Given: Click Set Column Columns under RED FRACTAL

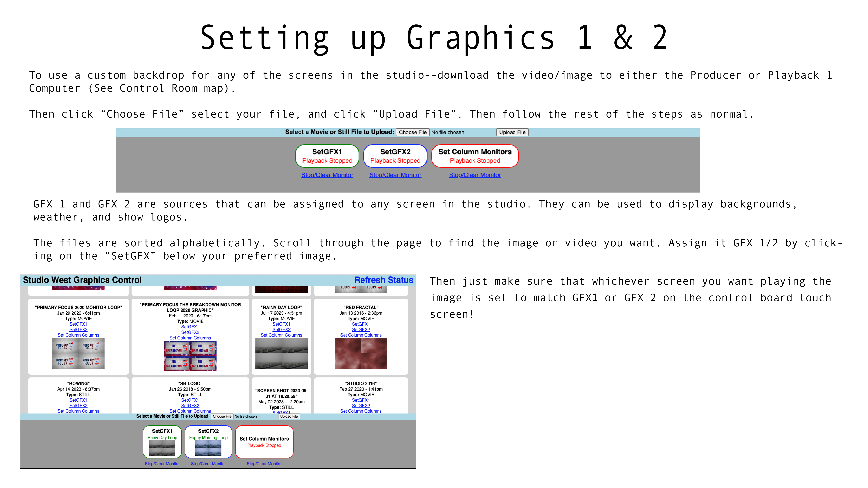Looking at the screenshot, I should (x=361, y=335).
